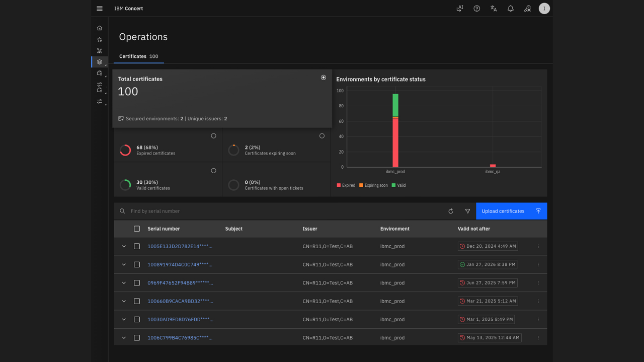Screen dimensions: 644x362
Task: Open the sliders-with-briefcase sidebar icon
Action: [x=100, y=87]
